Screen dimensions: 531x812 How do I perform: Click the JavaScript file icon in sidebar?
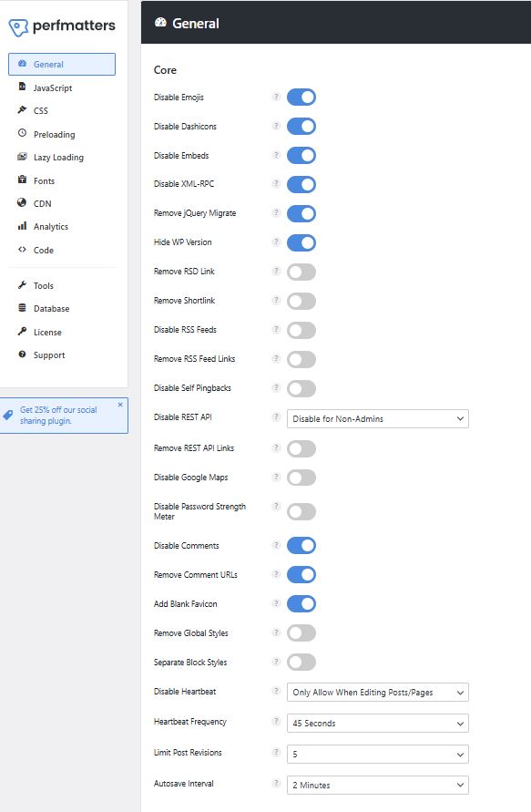(x=22, y=87)
